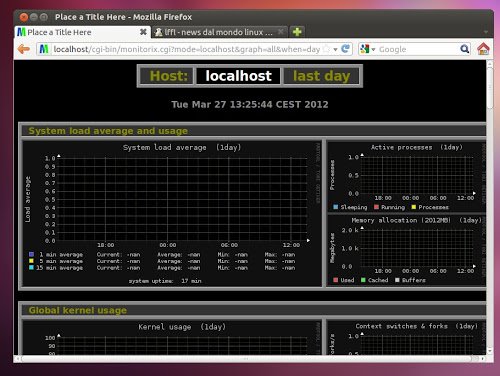The image size is (500, 376).
Task: Open the Context switches & forks graph
Action: click(406, 337)
